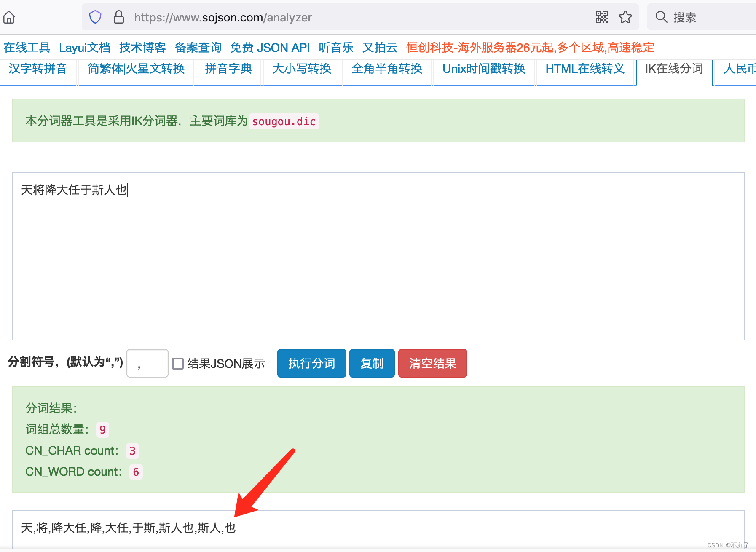Click the search magnifier icon
The height and width of the screenshot is (552, 756).
[x=661, y=17]
